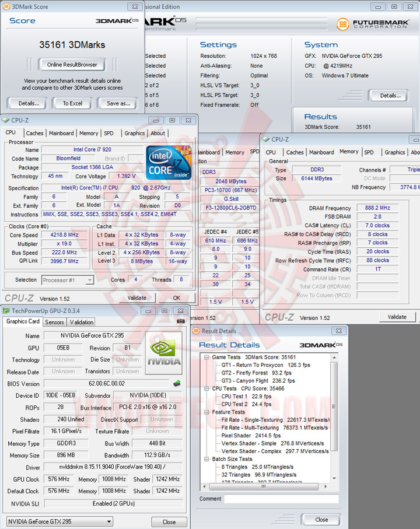This screenshot has width=420, height=529.
Task: Click the Online ResultBrowser button
Action: tap(72, 65)
